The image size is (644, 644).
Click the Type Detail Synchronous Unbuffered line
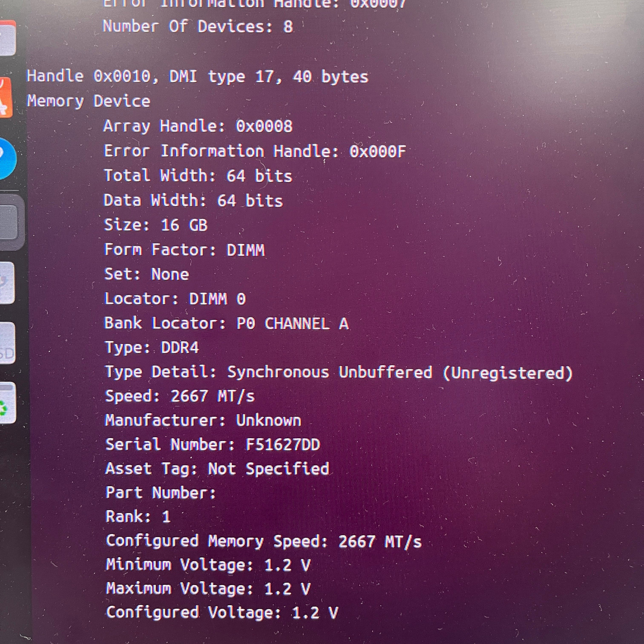coord(339,372)
